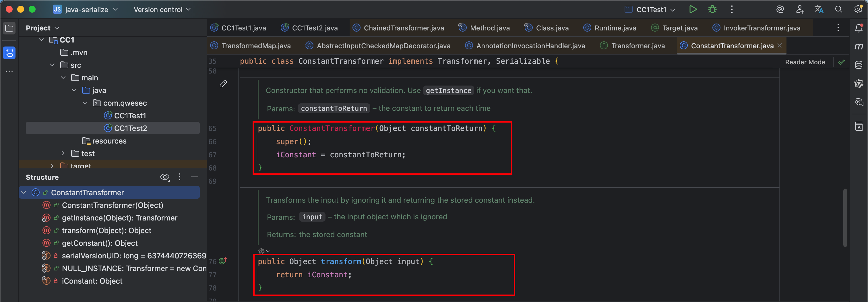
Task: Toggle Reader Mode in the editor
Action: pyautogui.click(x=805, y=62)
